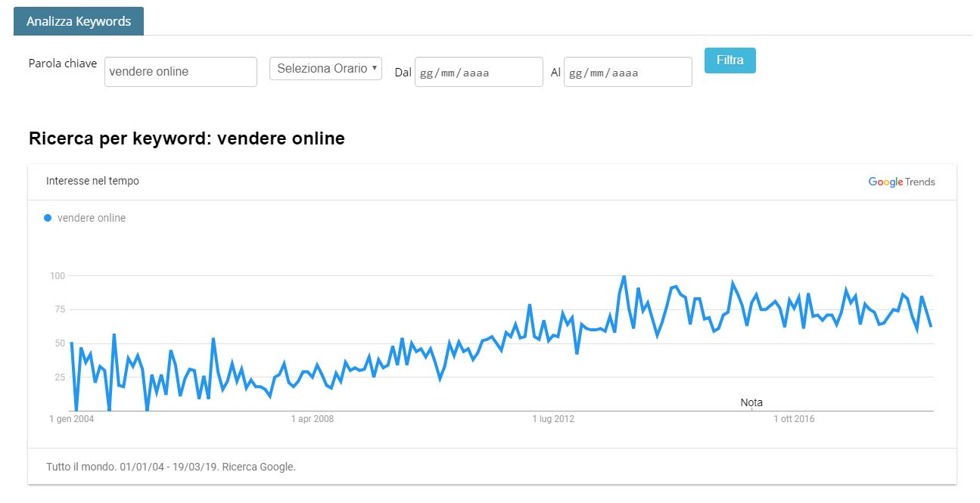The width and height of the screenshot is (980, 503).
Task: Focus the Al end date field
Action: click(628, 72)
